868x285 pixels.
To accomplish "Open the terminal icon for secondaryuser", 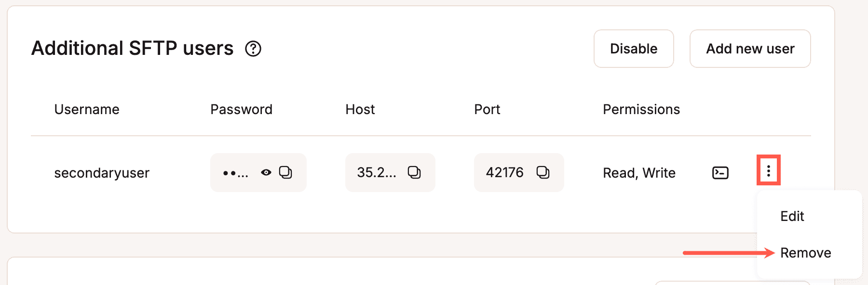I will 719,172.
